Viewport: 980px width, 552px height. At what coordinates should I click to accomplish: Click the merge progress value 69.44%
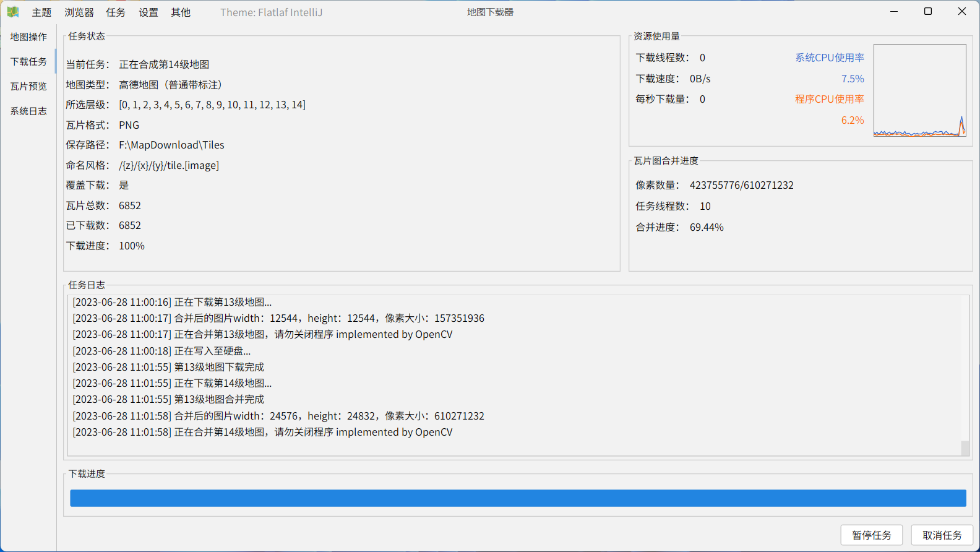(707, 227)
